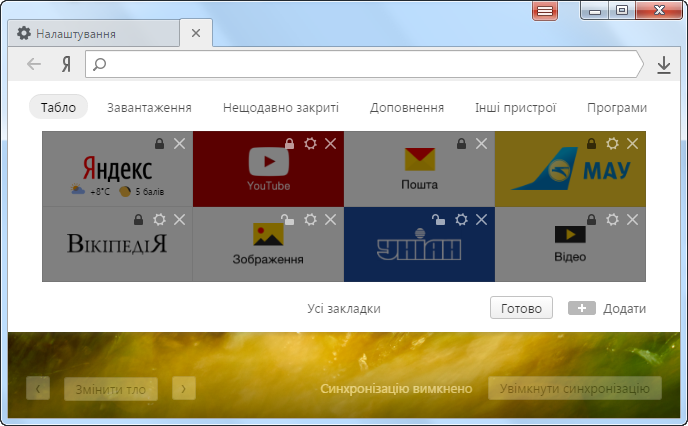Open the Нещодавно закриті tab
The width and height of the screenshot is (688, 426).
[x=281, y=107]
